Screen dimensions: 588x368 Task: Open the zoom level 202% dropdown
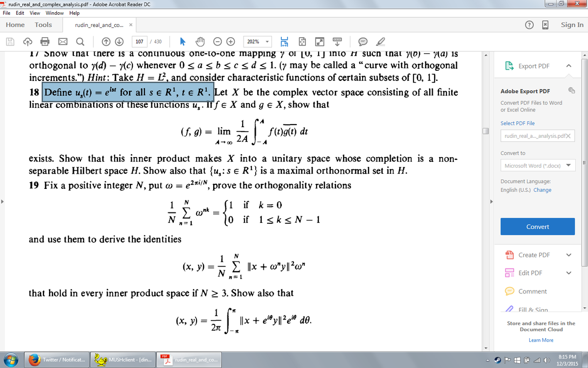[268, 42]
